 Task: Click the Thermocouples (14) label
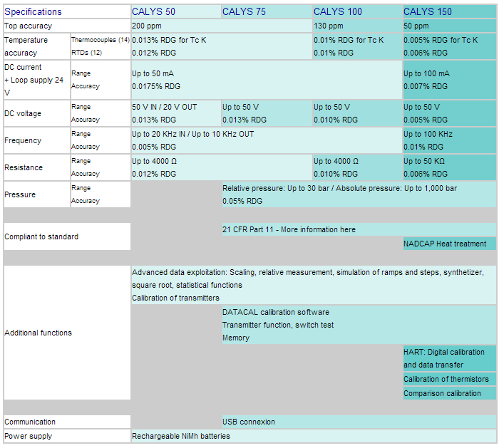pyautogui.click(x=100, y=40)
